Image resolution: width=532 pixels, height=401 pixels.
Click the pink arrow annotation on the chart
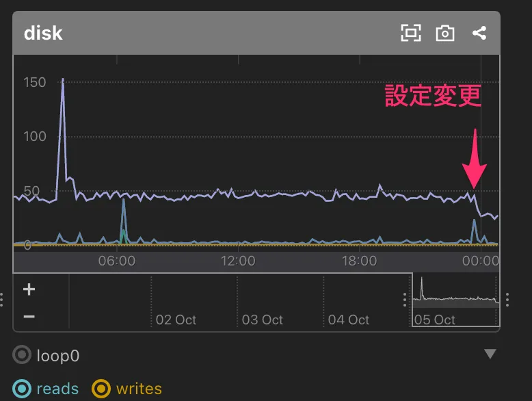[474, 161]
